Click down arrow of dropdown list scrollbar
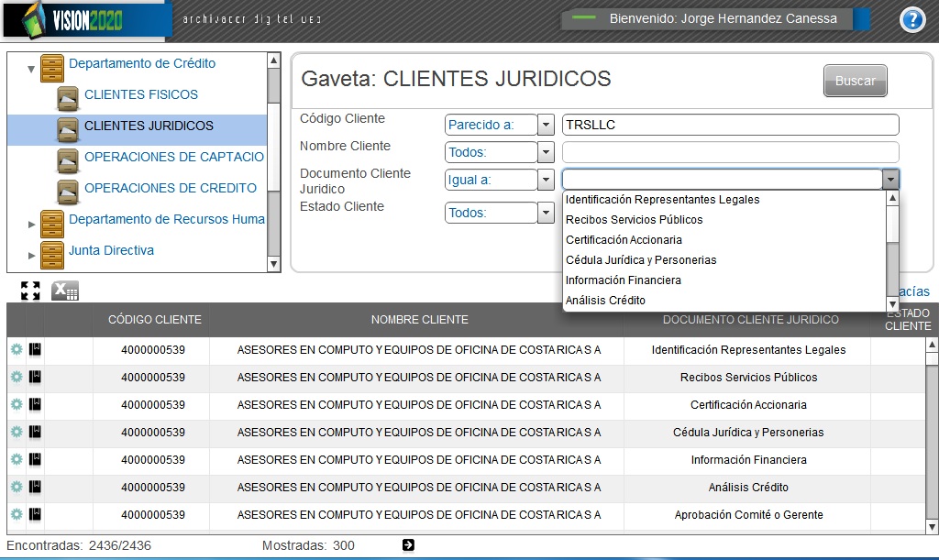 (x=892, y=304)
